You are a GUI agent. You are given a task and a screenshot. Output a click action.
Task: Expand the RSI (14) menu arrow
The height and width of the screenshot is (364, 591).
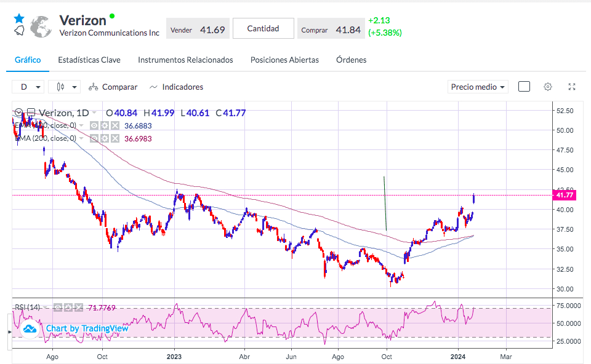[x=46, y=307]
